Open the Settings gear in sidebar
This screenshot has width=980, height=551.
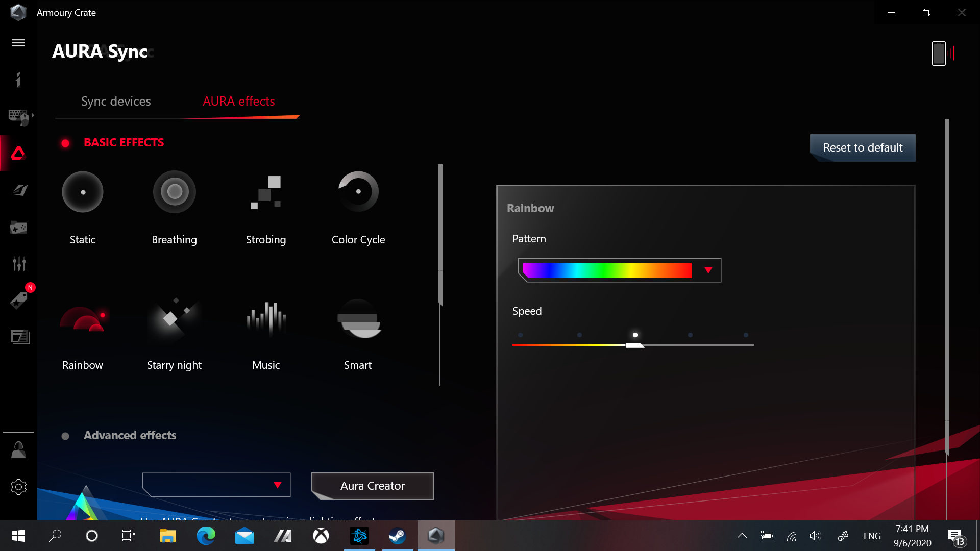pyautogui.click(x=18, y=487)
